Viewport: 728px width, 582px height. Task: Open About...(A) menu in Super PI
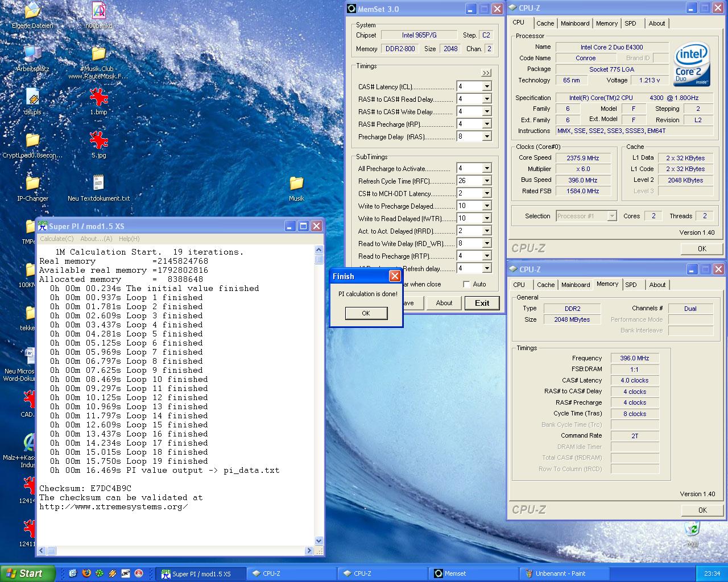point(96,239)
